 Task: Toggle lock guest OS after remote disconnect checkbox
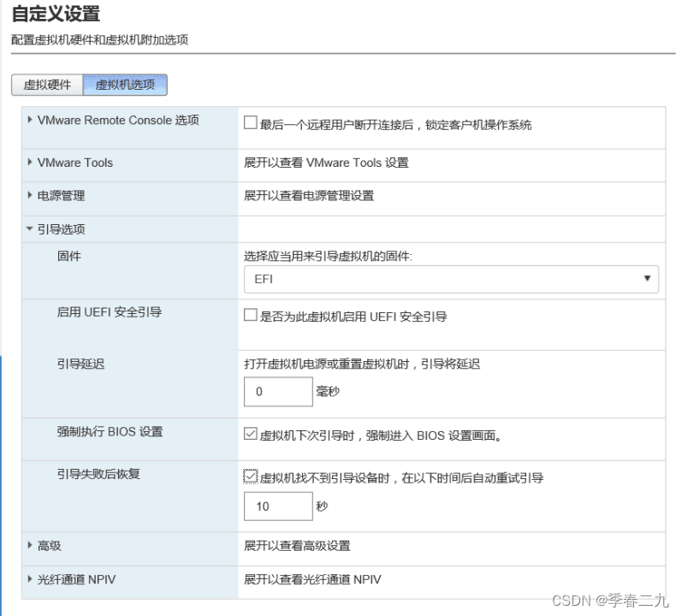[x=250, y=122]
